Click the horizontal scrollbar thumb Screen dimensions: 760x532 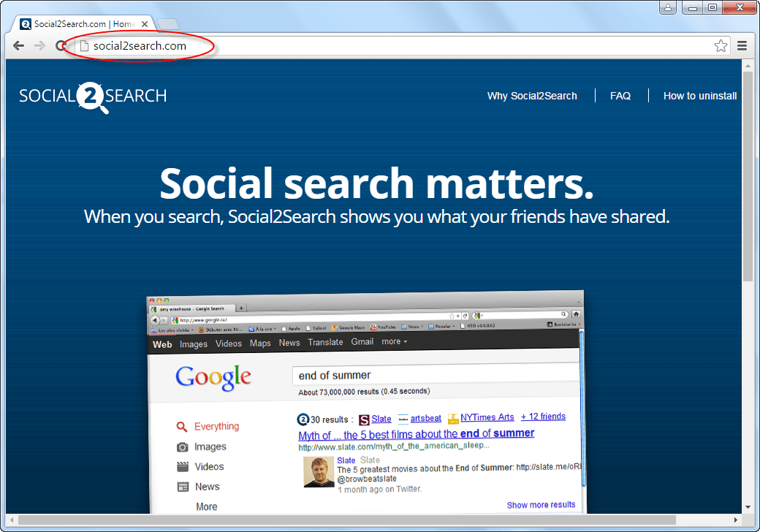click(347, 520)
